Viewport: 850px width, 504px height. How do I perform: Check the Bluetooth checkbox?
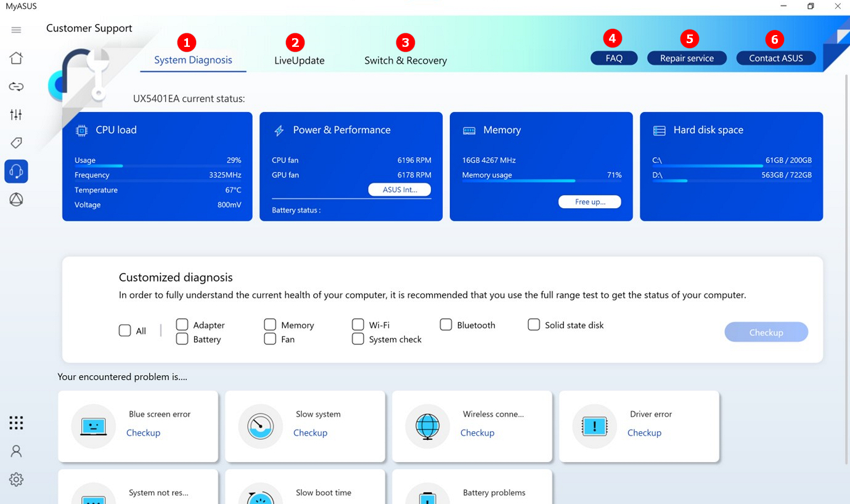click(446, 325)
